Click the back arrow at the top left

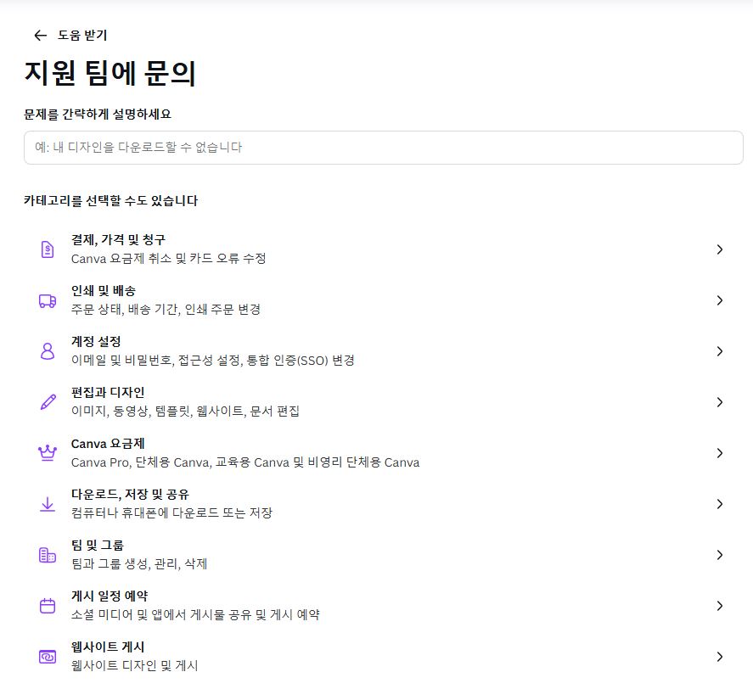38,36
